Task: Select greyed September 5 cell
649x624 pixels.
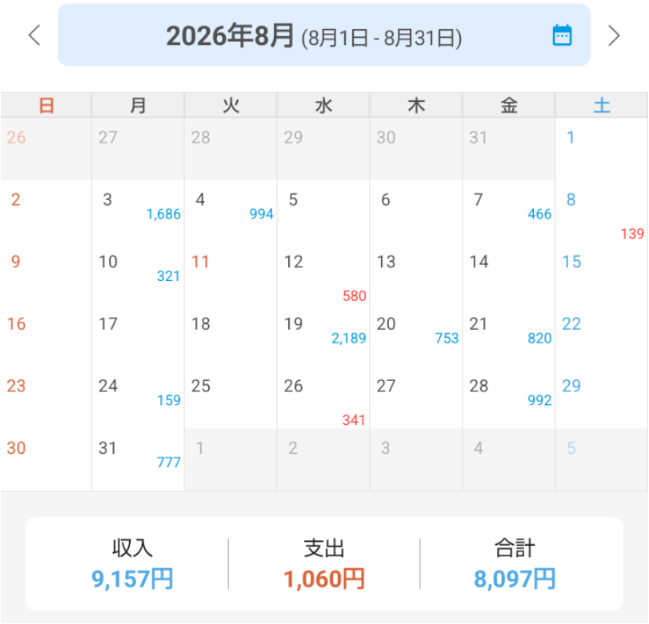Action: click(x=601, y=460)
